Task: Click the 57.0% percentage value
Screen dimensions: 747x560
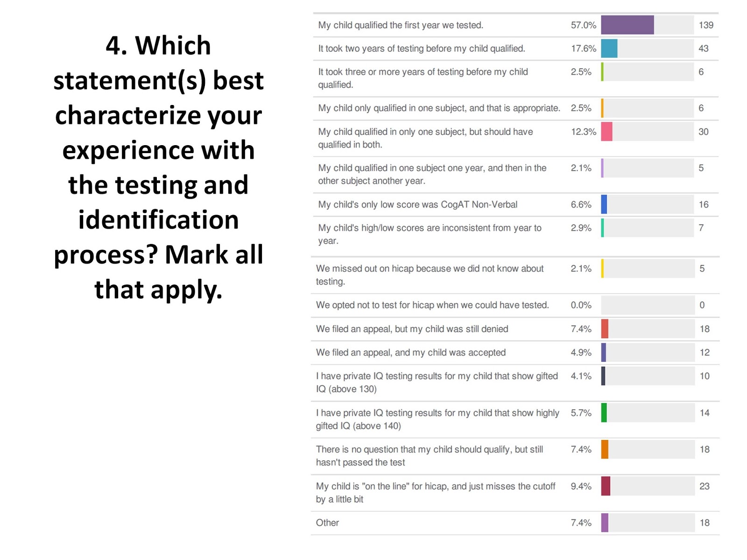Action: (583, 25)
